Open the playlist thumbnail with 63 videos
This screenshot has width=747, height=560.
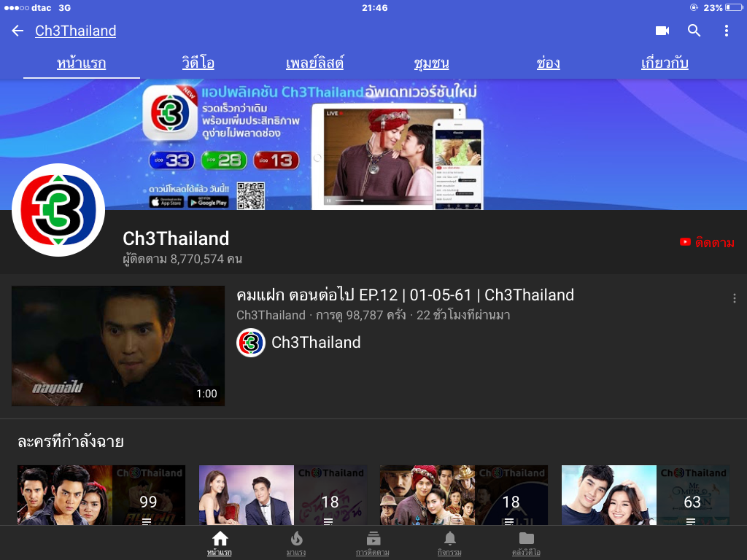click(646, 495)
